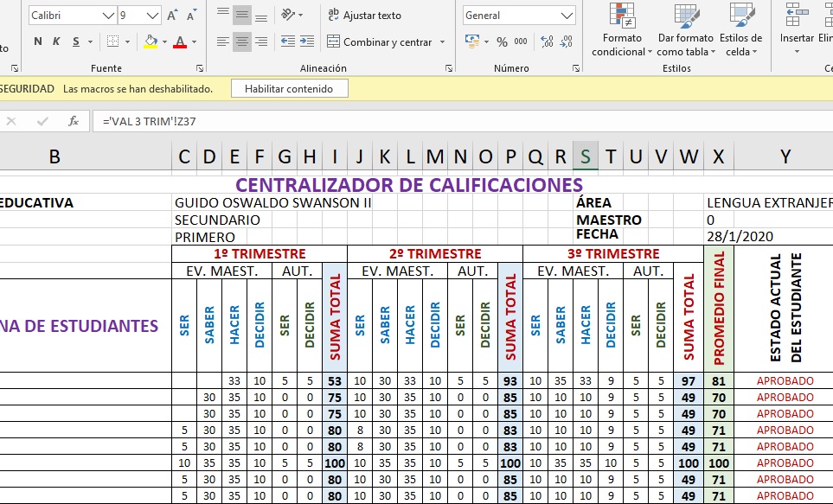This screenshot has height=504, width=833.
Task: Click the formula bar containing ='VAL 3 TRIM'!Z37
Action: [x=462, y=121]
